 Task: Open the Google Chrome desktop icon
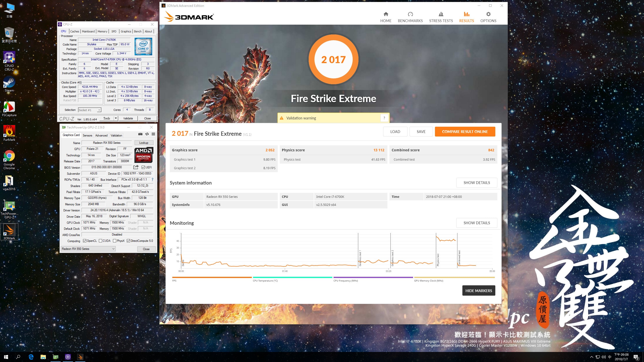9,160
